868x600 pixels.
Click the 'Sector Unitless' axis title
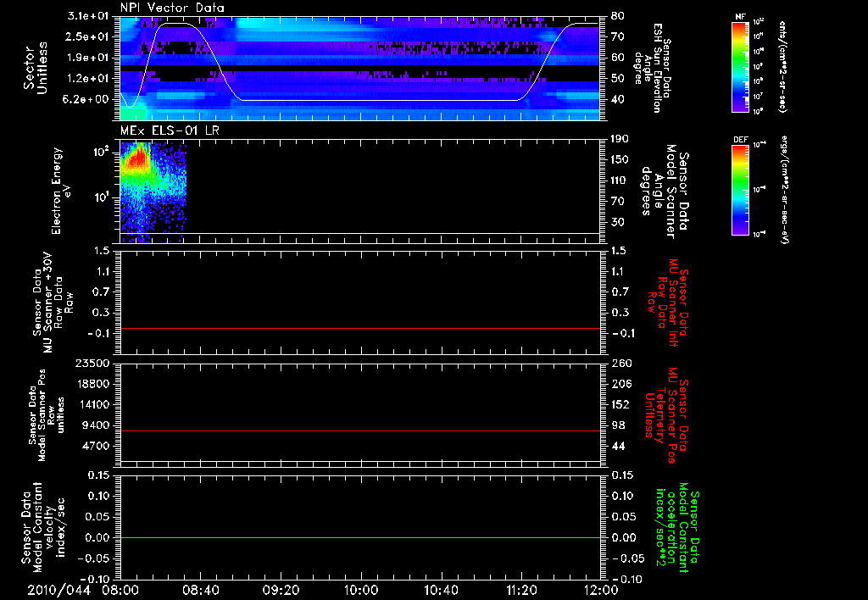[36, 68]
